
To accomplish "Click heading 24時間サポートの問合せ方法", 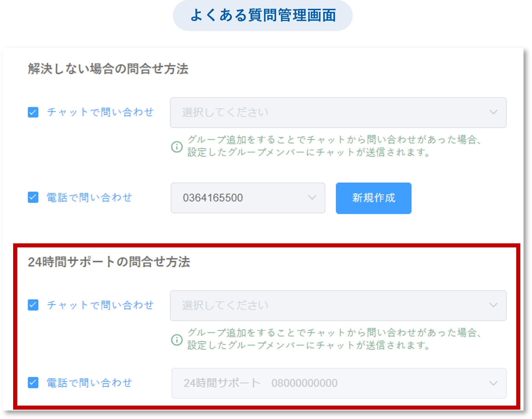I will click(x=109, y=262).
